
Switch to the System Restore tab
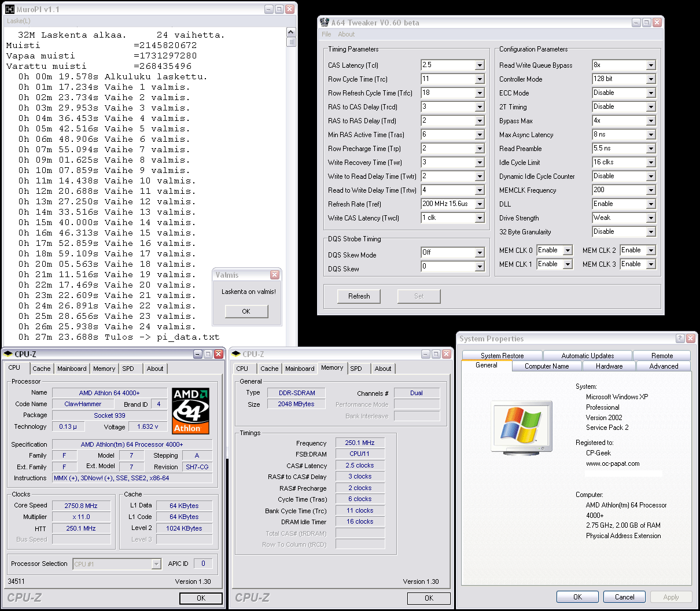coord(502,356)
